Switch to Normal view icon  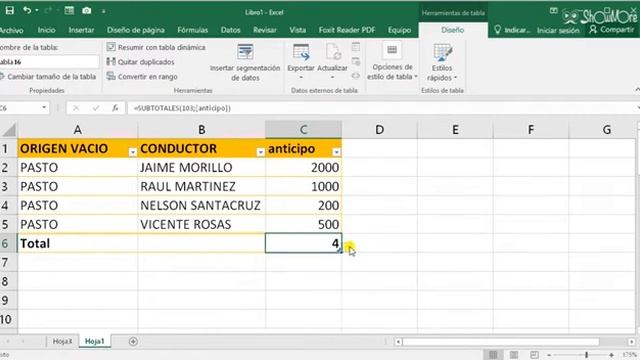[493, 355]
